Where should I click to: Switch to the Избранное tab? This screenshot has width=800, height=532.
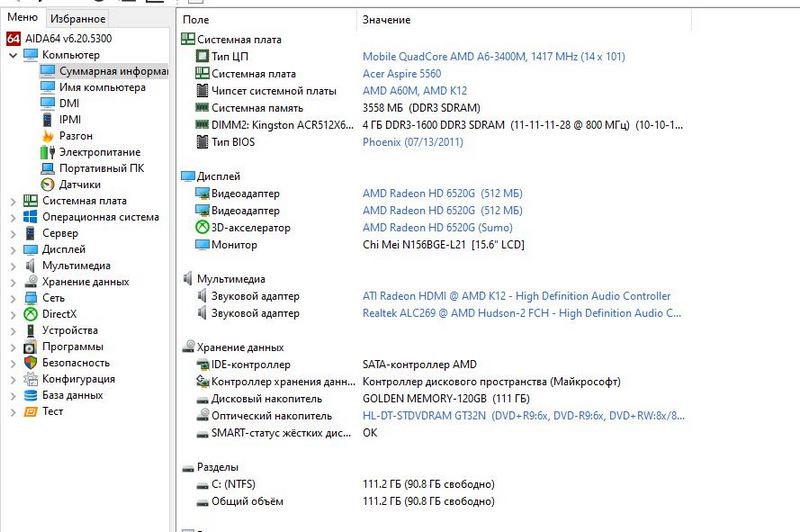77,19
